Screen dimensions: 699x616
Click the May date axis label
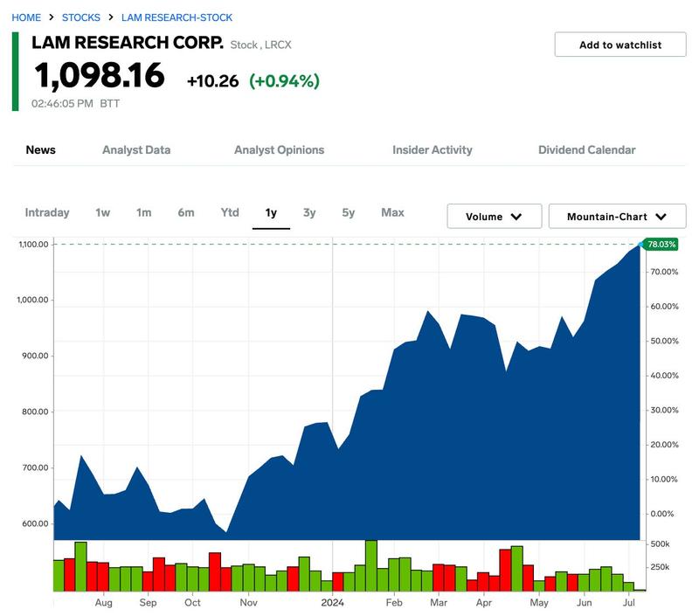(539, 603)
